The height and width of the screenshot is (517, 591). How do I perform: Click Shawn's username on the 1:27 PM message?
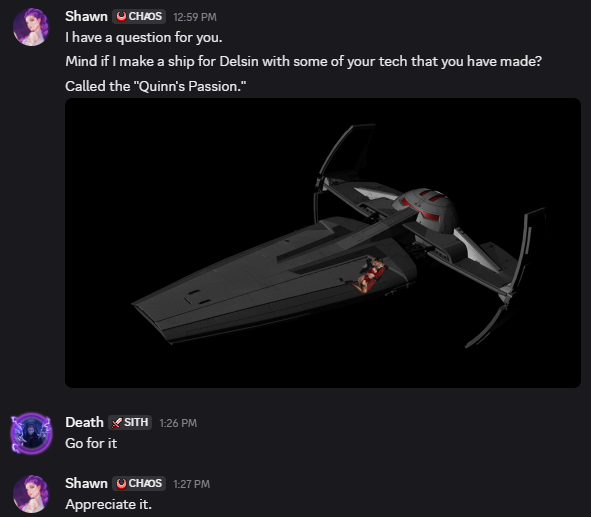click(86, 483)
